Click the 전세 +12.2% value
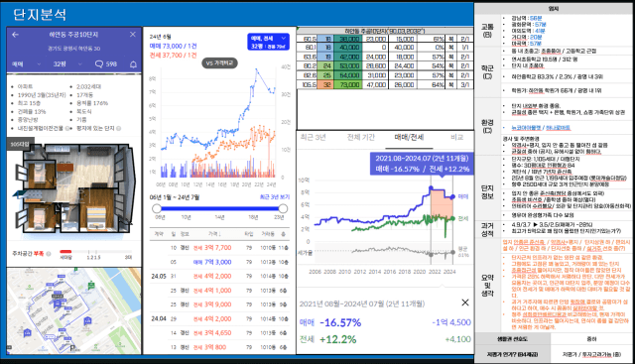 337,339
